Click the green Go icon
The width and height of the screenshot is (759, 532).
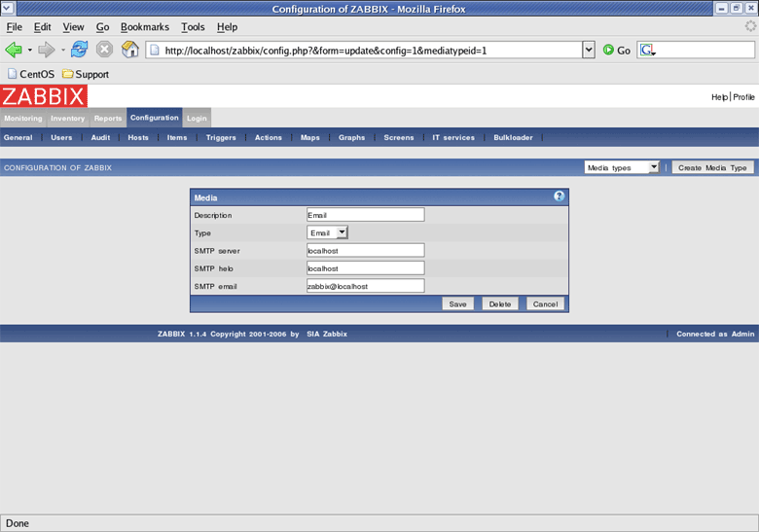click(608, 50)
